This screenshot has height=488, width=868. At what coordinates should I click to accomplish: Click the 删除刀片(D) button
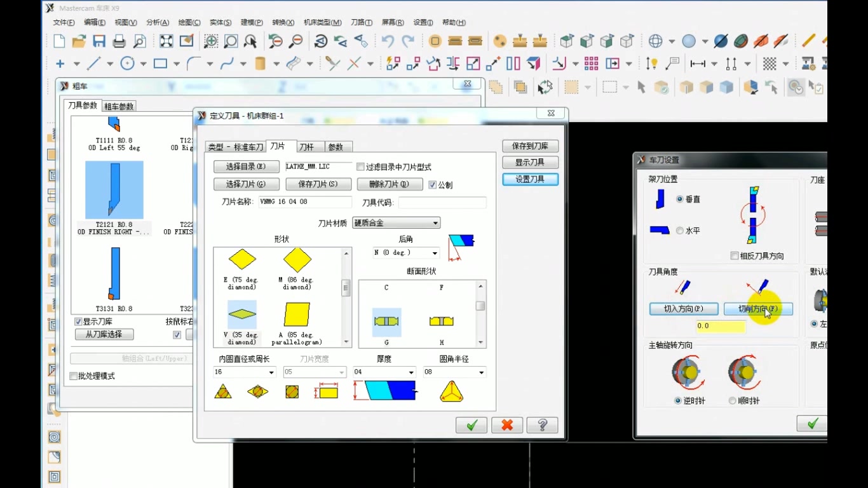(388, 184)
